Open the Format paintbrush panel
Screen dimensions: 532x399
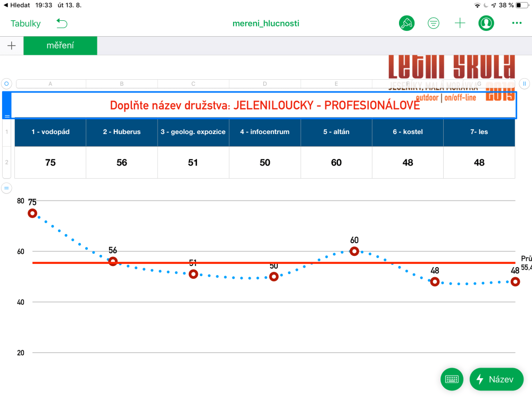(406, 23)
